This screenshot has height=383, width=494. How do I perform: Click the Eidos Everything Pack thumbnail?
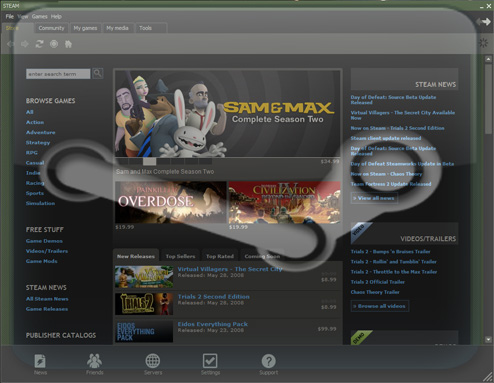point(144,331)
